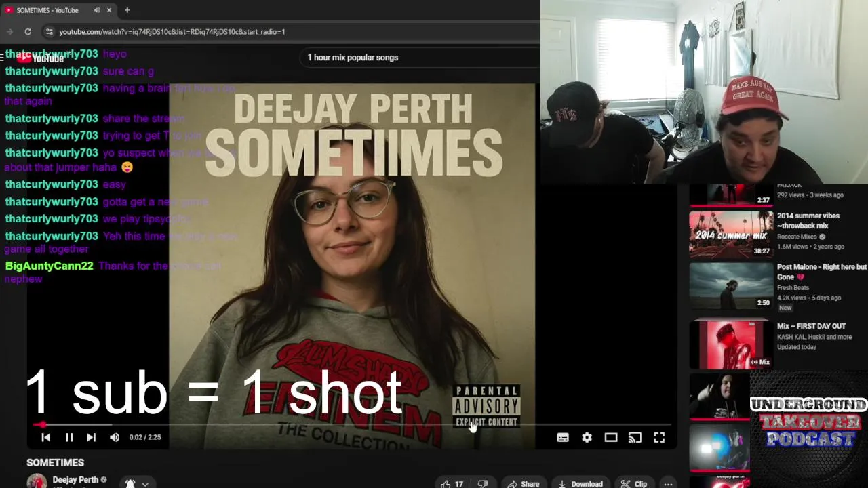The width and height of the screenshot is (868, 488).
Task: Click BigAuntyCann22 username in chat
Action: click(x=49, y=266)
